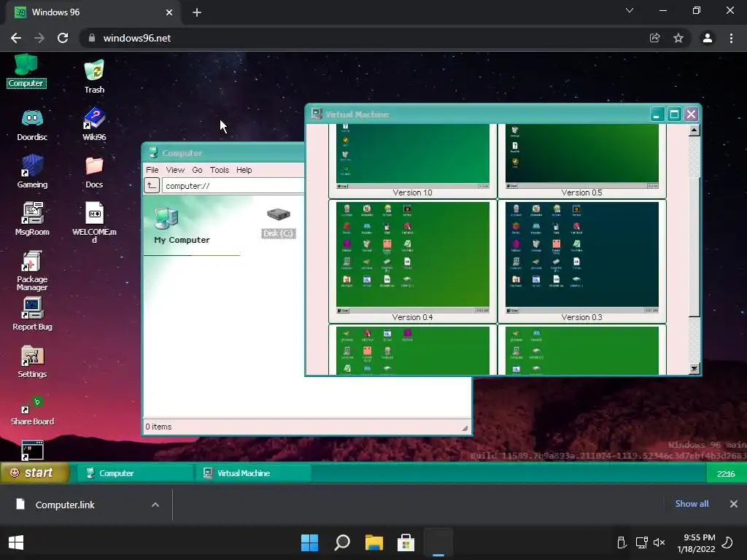Viewport: 747px width, 560px height.
Task: Open the terminal icon below Share Board
Action: point(32,450)
